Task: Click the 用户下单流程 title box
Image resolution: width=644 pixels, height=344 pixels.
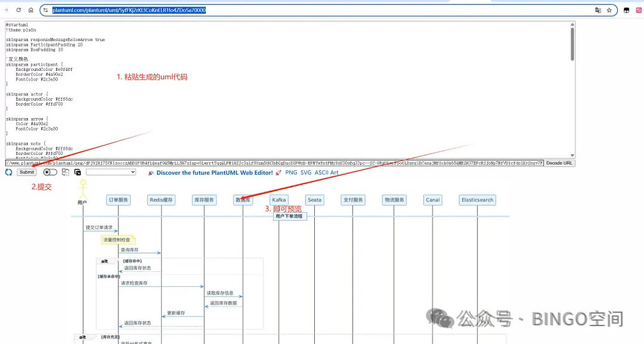Action: pyautogui.click(x=290, y=216)
